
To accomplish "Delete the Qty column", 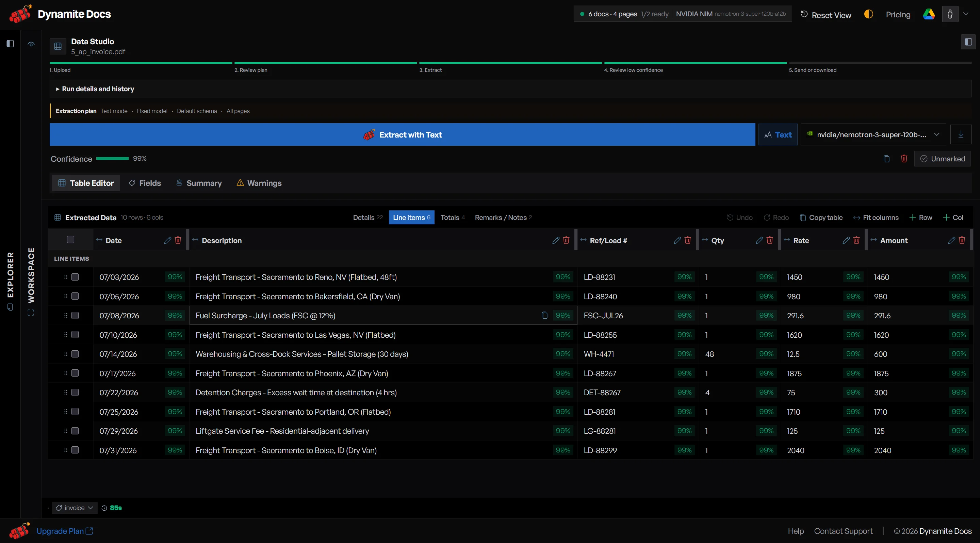I will (x=770, y=240).
